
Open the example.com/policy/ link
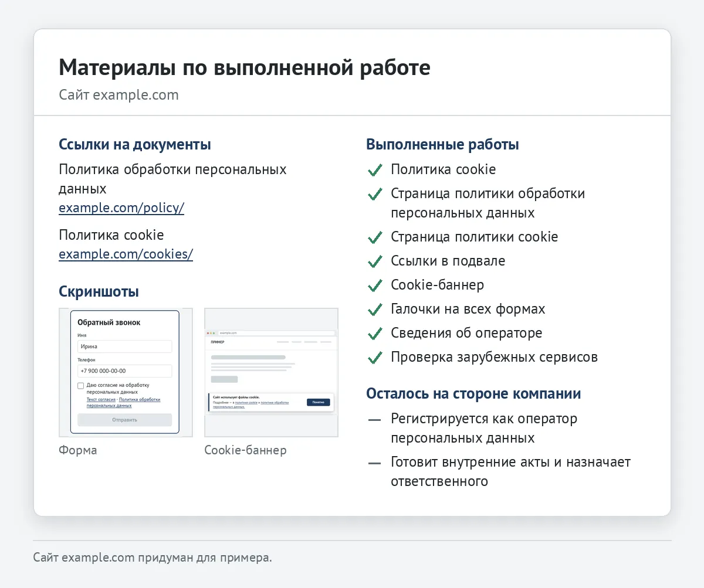click(x=121, y=208)
